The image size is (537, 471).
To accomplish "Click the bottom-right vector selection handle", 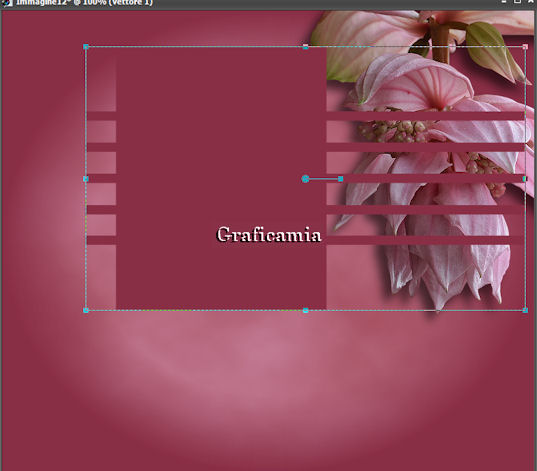I will [x=525, y=310].
